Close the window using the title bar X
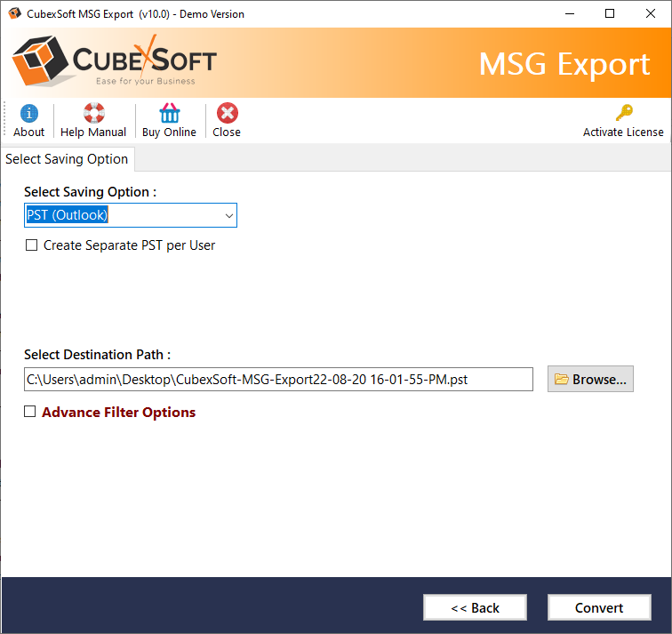Screen dimensions: 672x634 pyautogui.click(x=651, y=14)
